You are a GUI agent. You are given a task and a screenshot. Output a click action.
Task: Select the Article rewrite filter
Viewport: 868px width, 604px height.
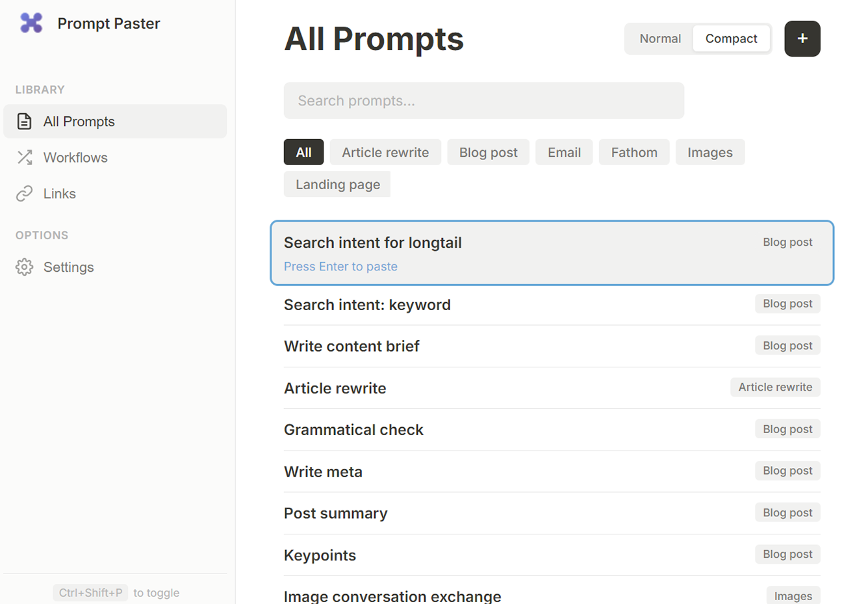point(385,151)
